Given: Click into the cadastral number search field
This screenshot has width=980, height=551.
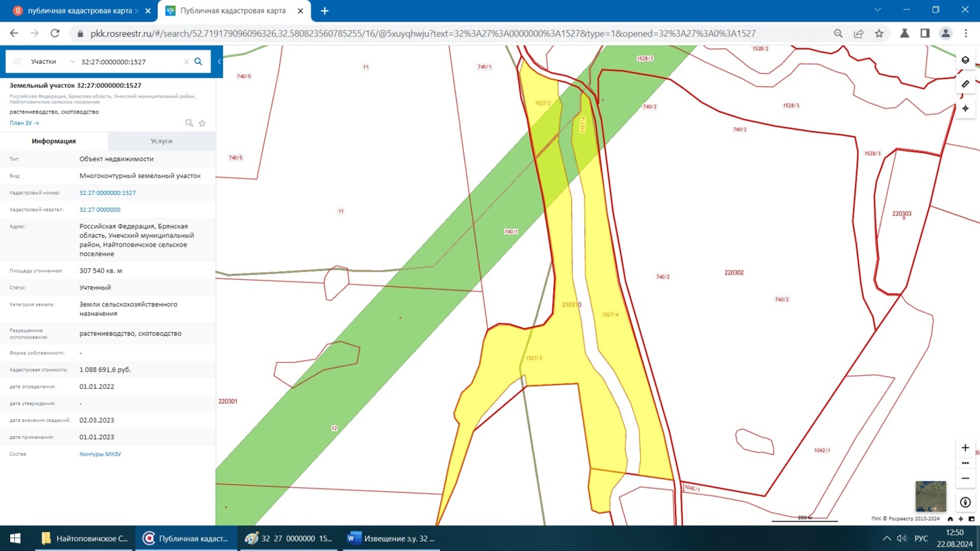Looking at the screenshot, I should pyautogui.click(x=128, y=62).
